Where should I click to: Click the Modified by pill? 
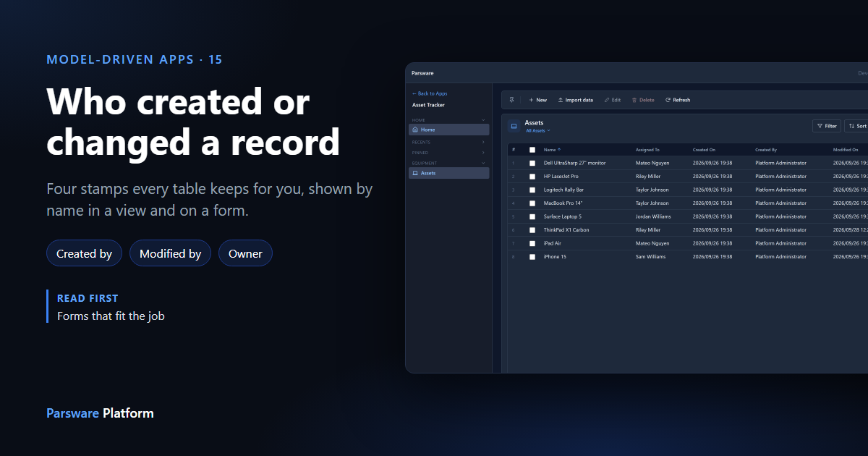coord(170,253)
